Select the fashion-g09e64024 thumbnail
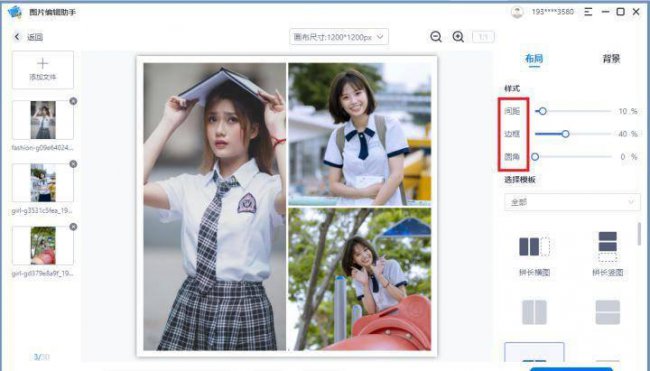 coord(43,120)
